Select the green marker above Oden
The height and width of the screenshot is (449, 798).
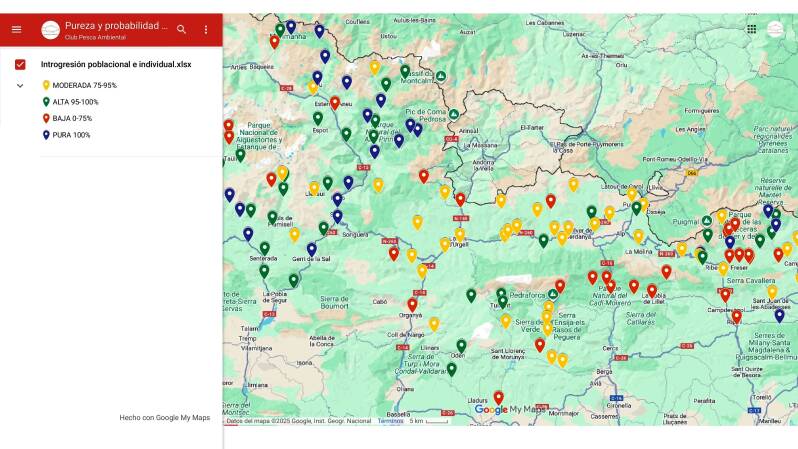[461, 346]
